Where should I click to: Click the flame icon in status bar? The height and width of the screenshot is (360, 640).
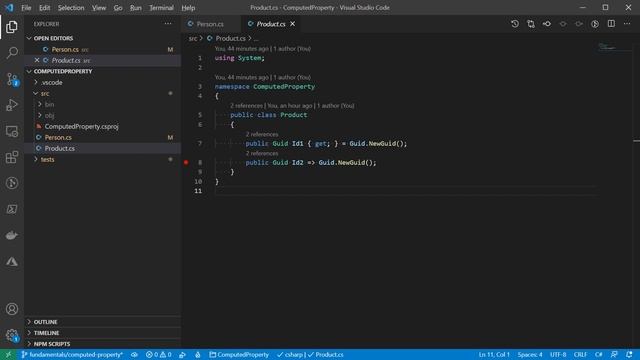click(x=198, y=355)
